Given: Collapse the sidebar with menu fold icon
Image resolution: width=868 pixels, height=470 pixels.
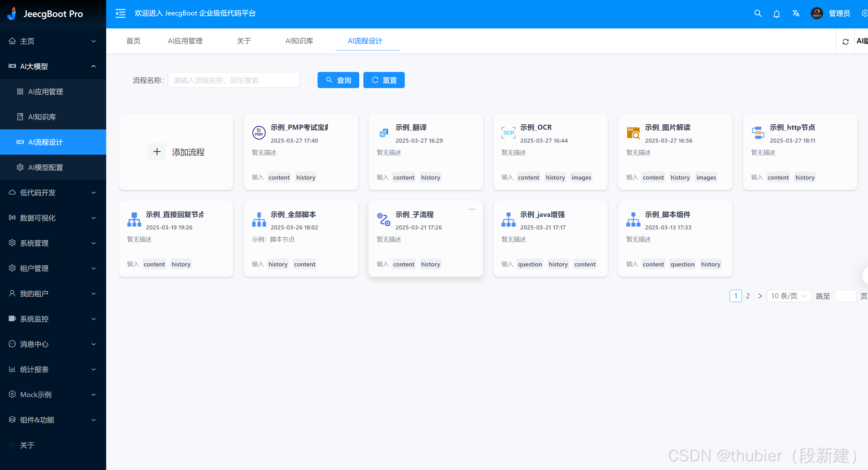Looking at the screenshot, I should point(120,14).
